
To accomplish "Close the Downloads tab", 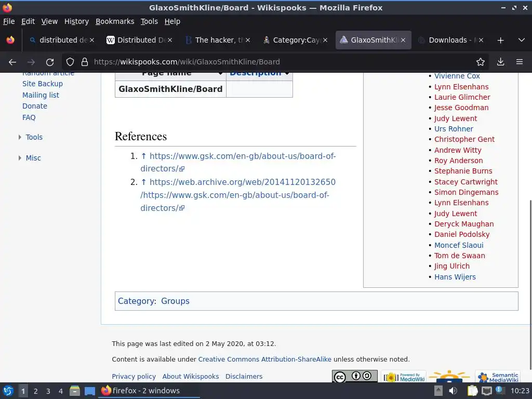I will (481, 40).
